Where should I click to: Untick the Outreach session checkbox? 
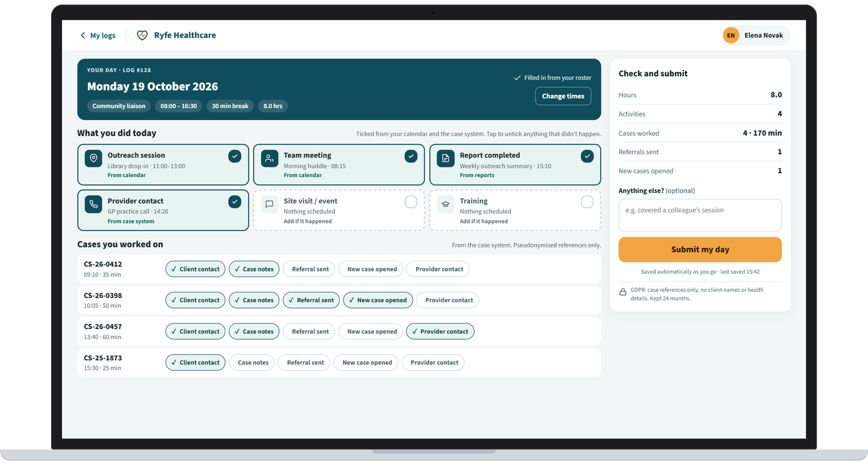pyautogui.click(x=234, y=156)
